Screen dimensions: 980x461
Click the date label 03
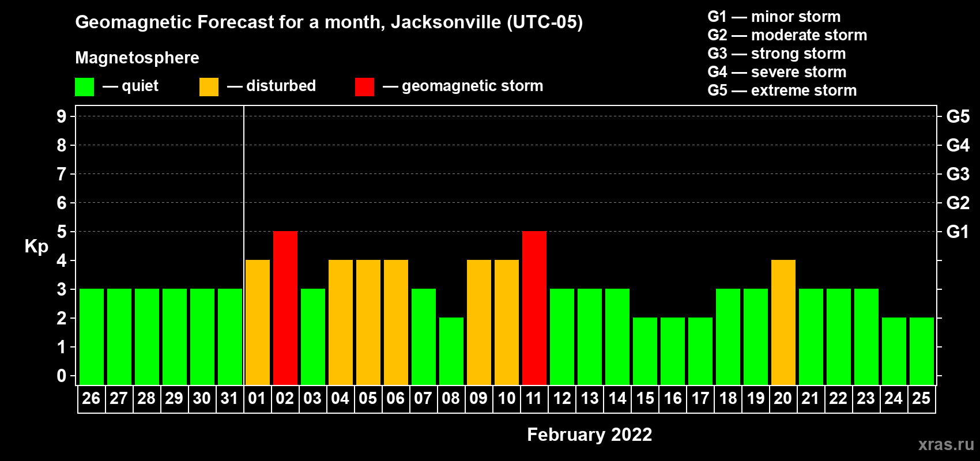(x=312, y=399)
